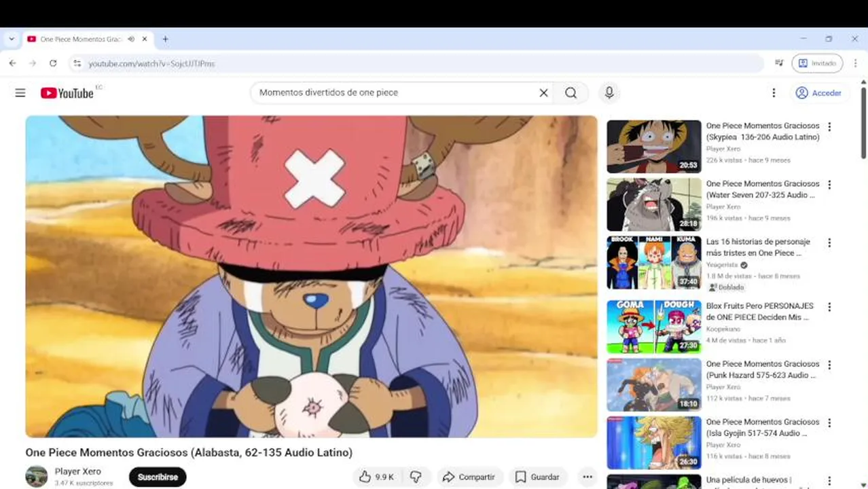This screenshot has width=868, height=489.
Task: Open YouTube settings three-dot menu
Action: [x=774, y=93]
